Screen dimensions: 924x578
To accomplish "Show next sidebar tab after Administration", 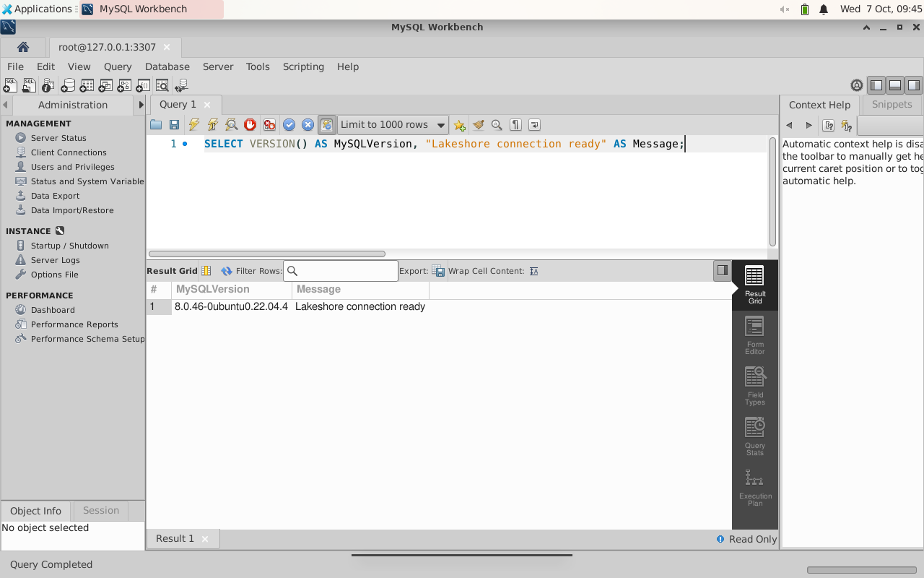I will (141, 105).
